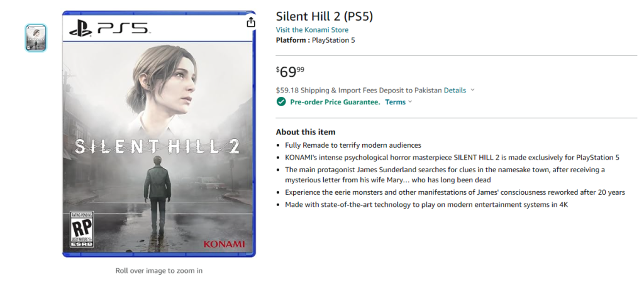Viewport: 644px width, 291px height.
Task: Select the small product thumbnail image
Action: pyautogui.click(x=36, y=38)
